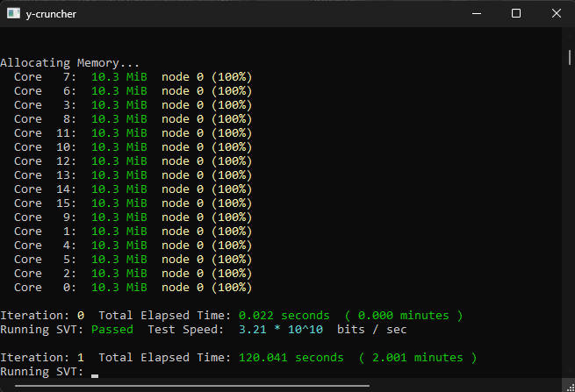
Task: Click the 'y-cruncher' window title text
Action: 51,14
